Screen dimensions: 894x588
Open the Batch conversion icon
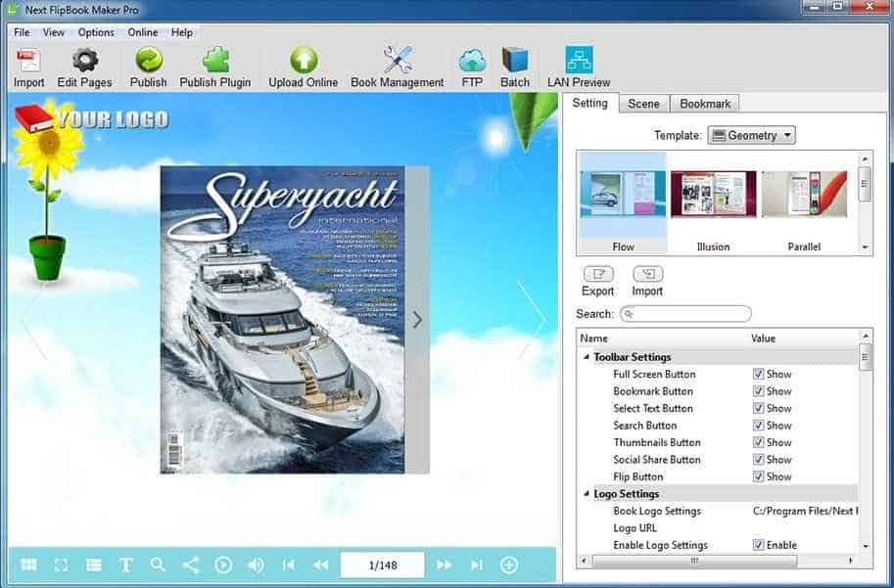(515, 60)
